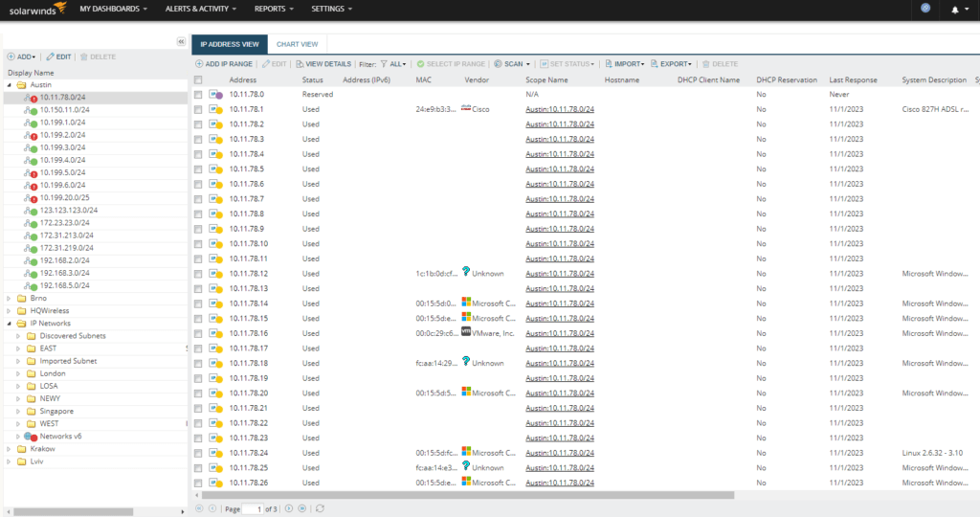This screenshot has height=517, width=980.
Task: Click status icon for 10.11.78.0 row
Action: 216,95
